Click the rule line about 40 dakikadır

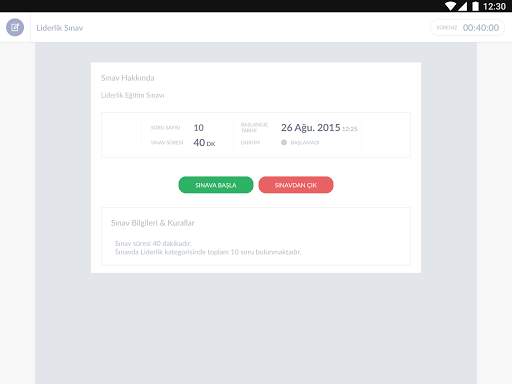pyautogui.click(x=153, y=243)
